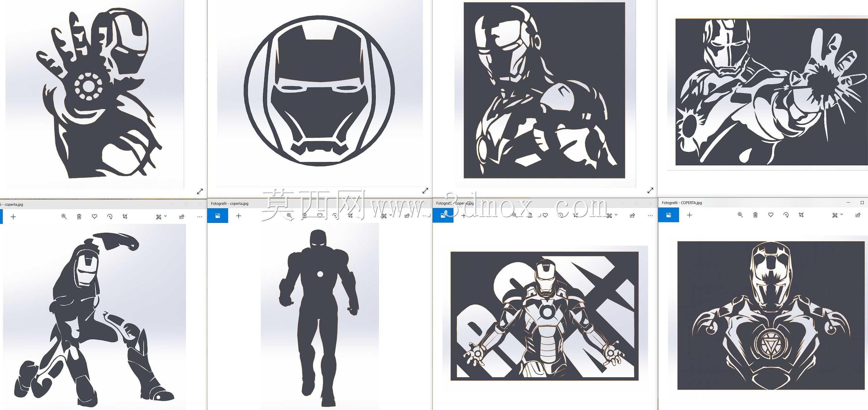Zoom in on walking Iron Man silhouette photo

click(x=289, y=216)
